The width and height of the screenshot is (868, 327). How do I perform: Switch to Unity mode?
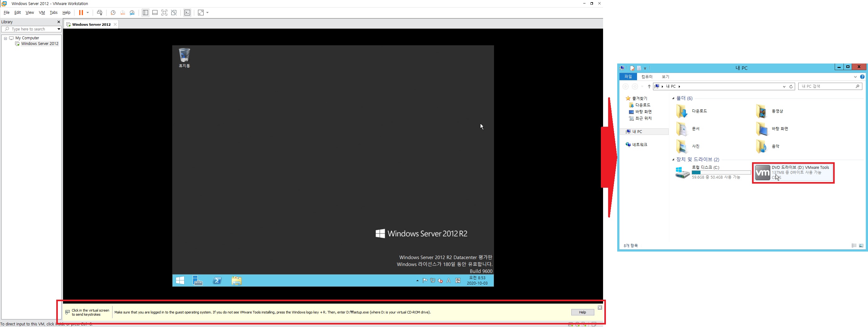click(x=174, y=13)
